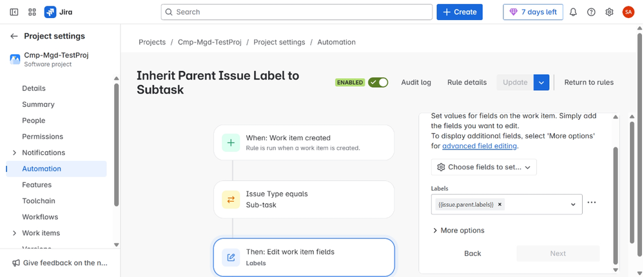Screen dimensions: 644x277
Task: Click the Jira search field
Action: pyautogui.click(x=297, y=12)
